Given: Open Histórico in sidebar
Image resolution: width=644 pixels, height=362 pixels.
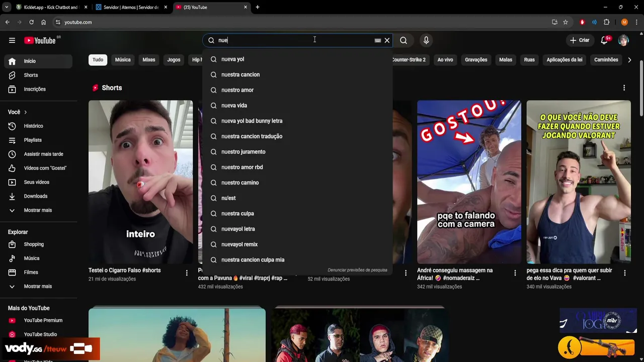Looking at the screenshot, I should [x=38, y=126].
